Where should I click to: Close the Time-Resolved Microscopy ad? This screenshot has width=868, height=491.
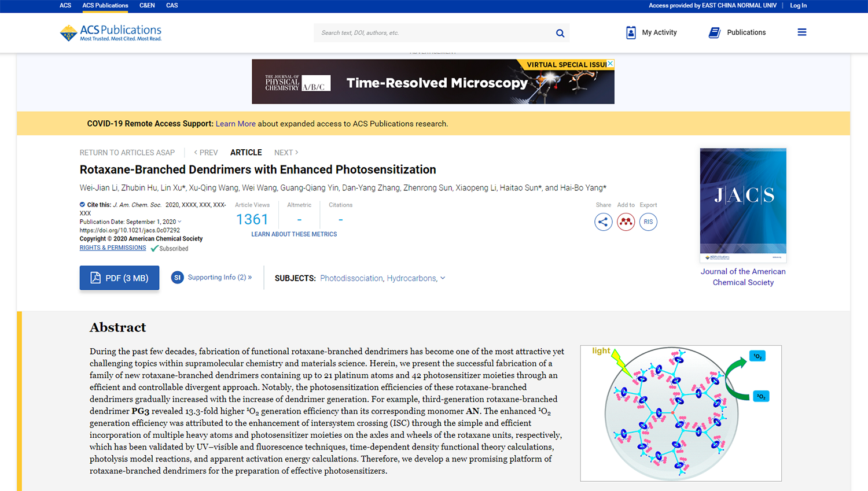(610, 64)
